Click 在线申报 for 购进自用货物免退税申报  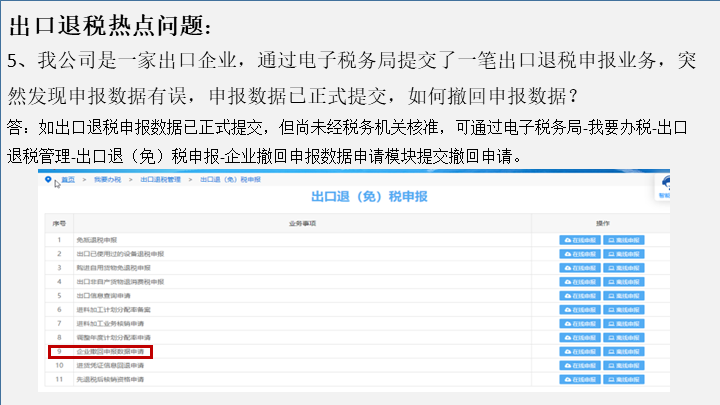coord(580,268)
